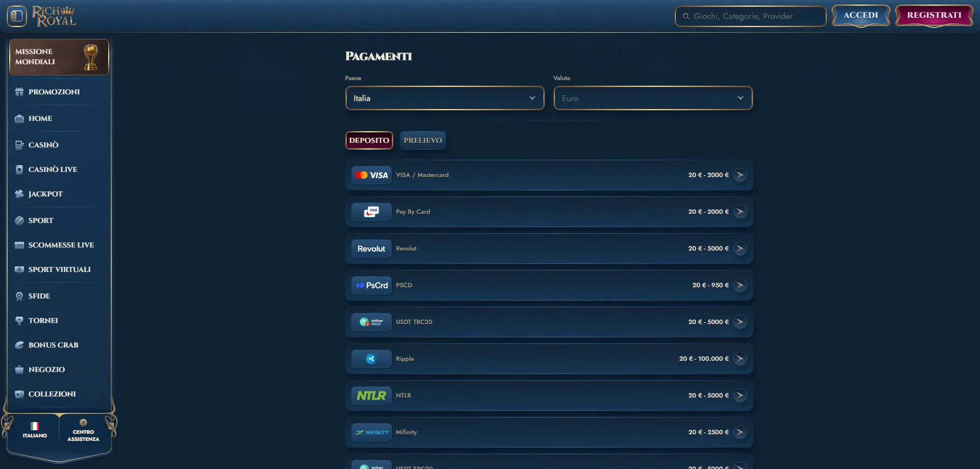This screenshot has height=469, width=980.
Task: Expand Revolut row arrow
Action: click(740, 249)
